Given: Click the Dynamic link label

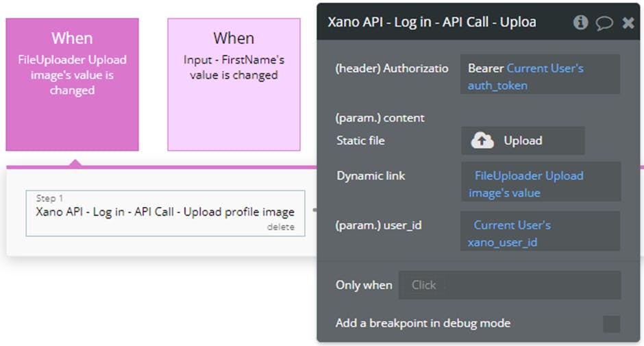Looking at the screenshot, I should tap(371, 176).
